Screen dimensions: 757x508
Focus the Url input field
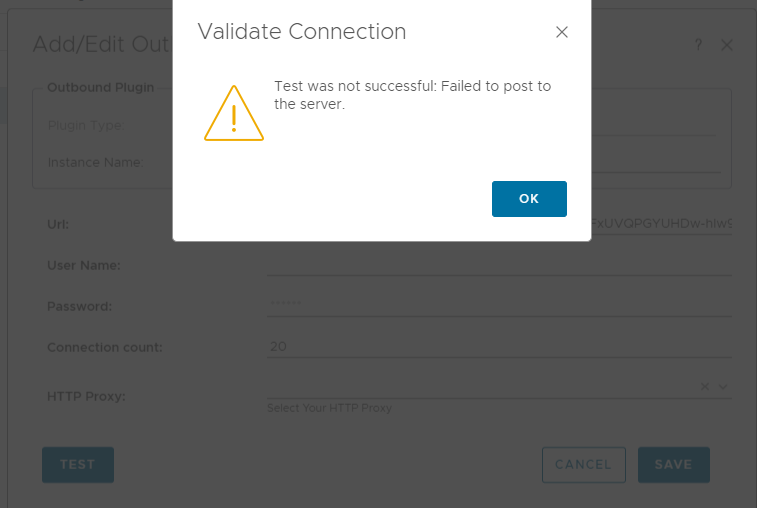click(660, 224)
